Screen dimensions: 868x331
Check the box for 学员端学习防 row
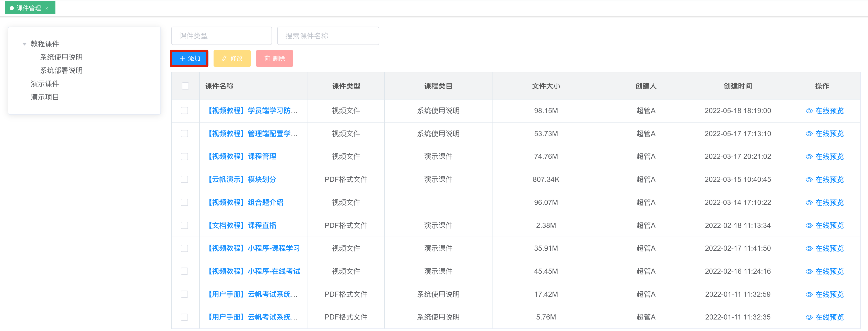coord(184,110)
